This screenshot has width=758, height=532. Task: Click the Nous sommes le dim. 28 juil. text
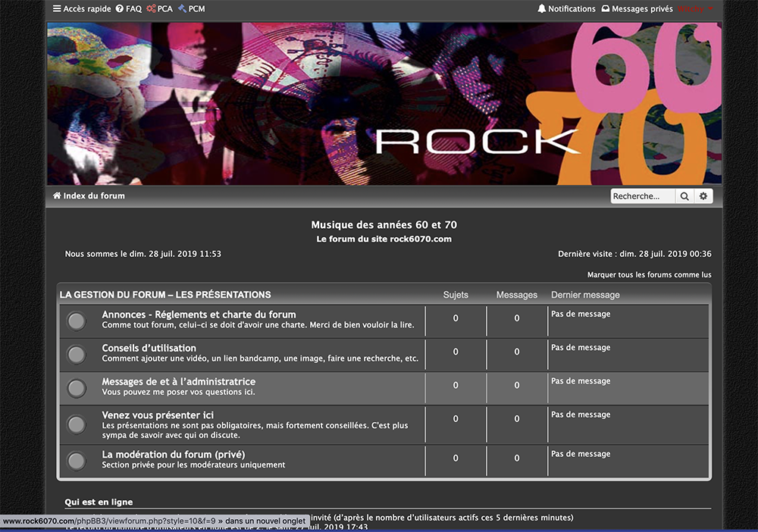(143, 254)
